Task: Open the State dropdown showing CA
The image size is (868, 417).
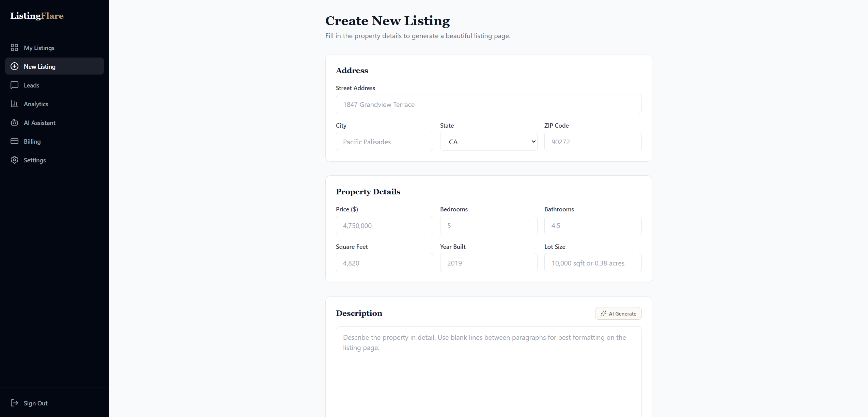Action: click(489, 141)
